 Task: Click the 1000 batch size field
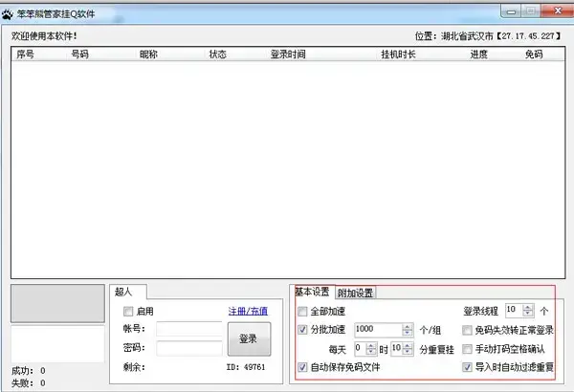tap(379, 330)
